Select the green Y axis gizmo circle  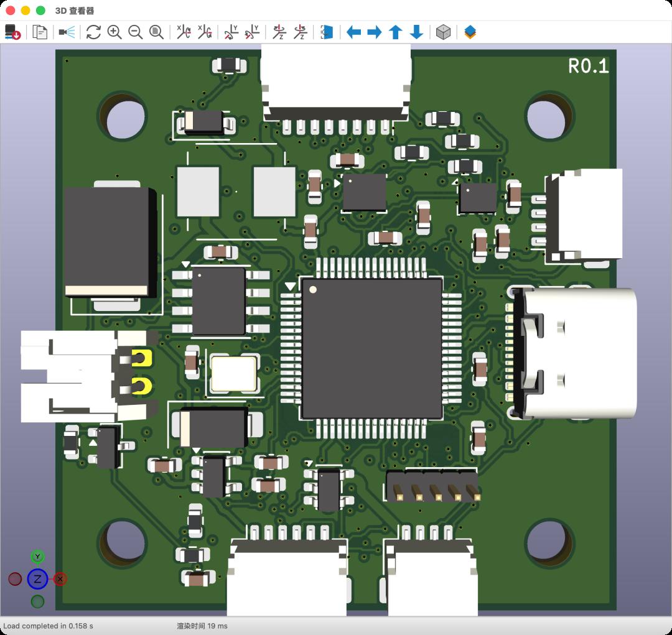(x=38, y=557)
